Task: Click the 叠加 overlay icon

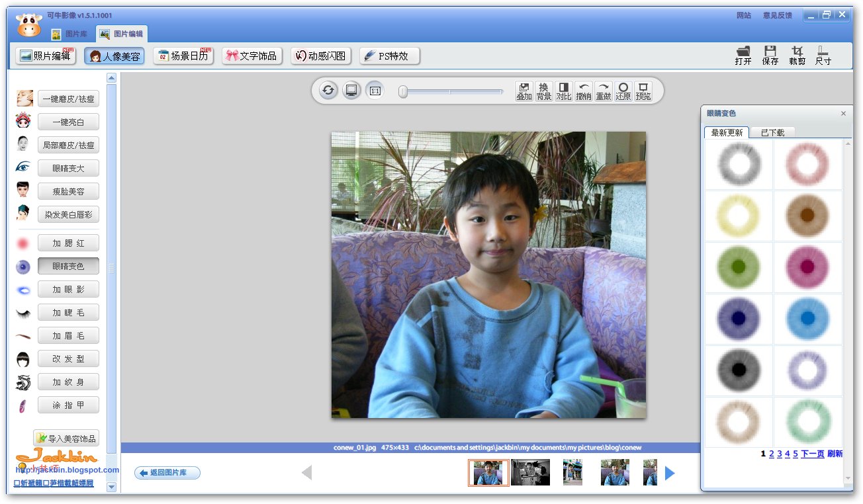Action: (524, 91)
